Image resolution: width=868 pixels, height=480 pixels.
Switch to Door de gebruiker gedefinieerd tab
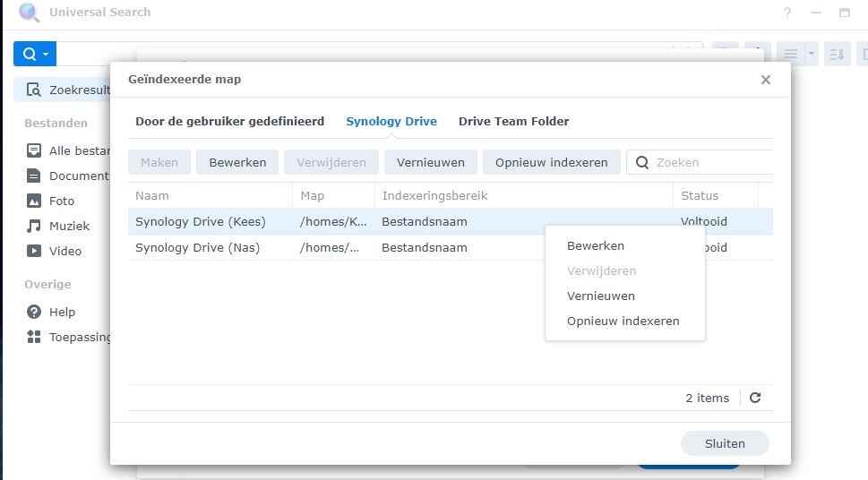pyautogui.click(x=229, y=121)
